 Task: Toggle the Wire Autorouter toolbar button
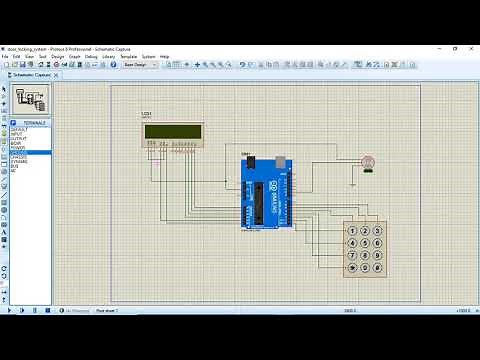pyautogui.click(x=358, y=65)
